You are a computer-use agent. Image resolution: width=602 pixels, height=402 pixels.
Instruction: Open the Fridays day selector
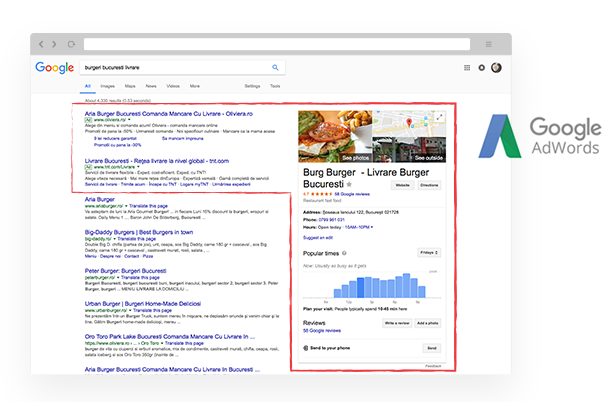[429, 253]
